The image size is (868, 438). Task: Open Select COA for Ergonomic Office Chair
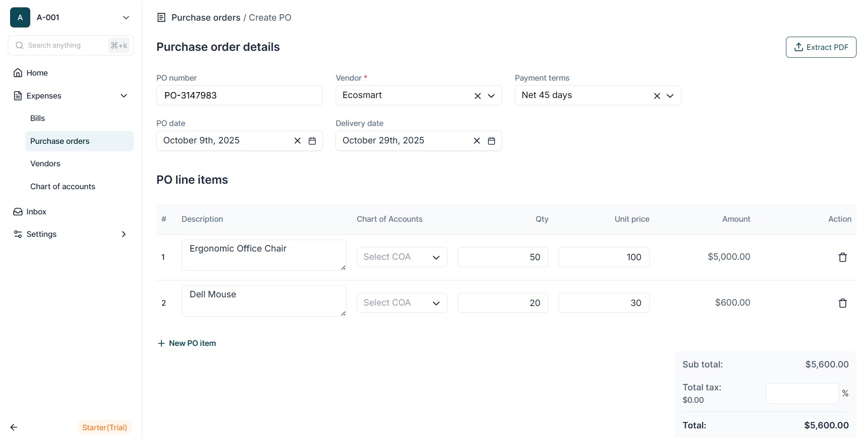click(402, 257)
